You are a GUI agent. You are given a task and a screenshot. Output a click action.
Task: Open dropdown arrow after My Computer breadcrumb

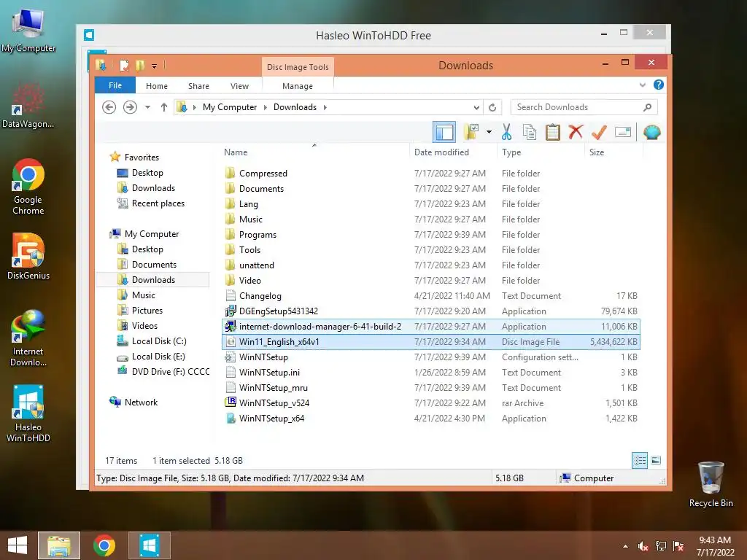click(266, 107)
